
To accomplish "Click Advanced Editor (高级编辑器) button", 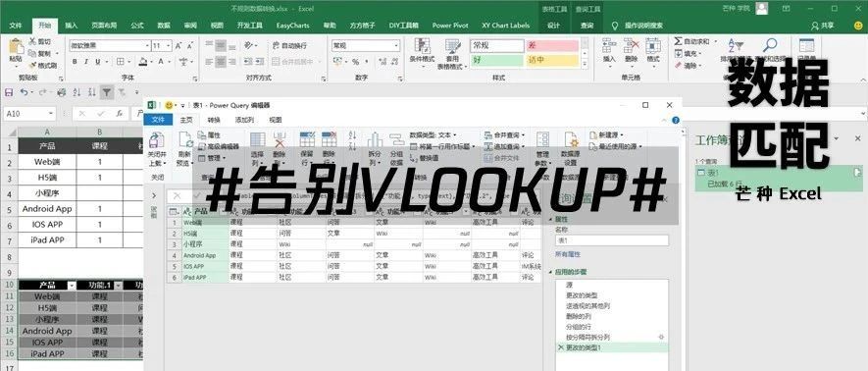I will click(220, 146).
